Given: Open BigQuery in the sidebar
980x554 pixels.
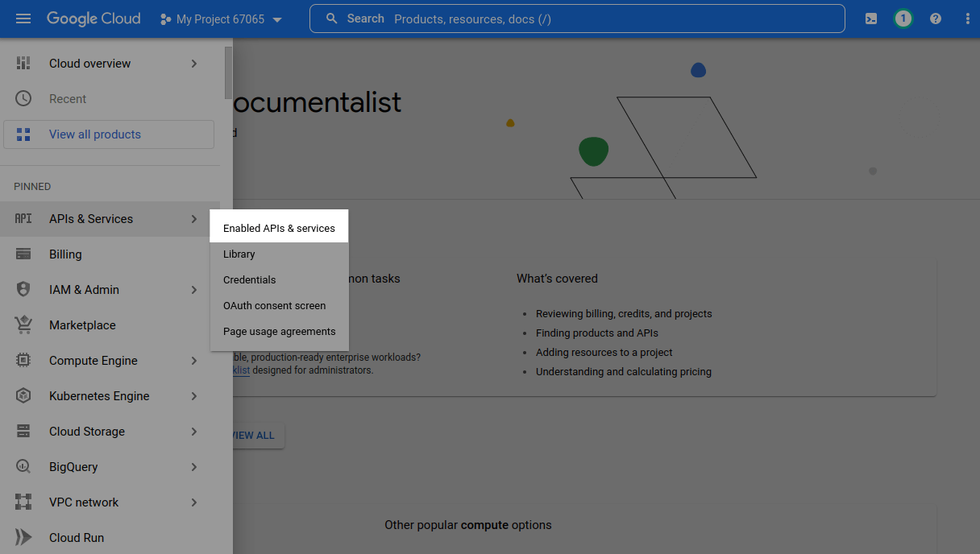Looking at the screenshot, I should pyautogui.click(x=110, y=467).
